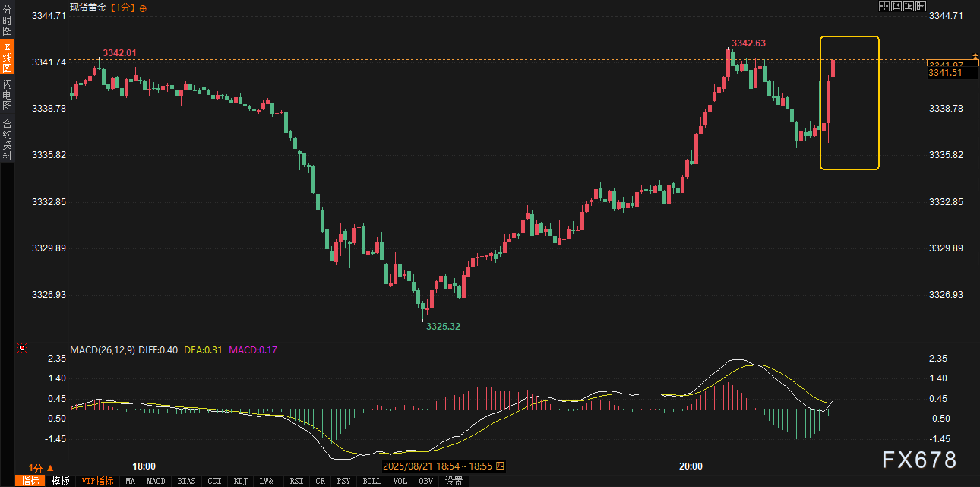Screen dimensions: 980x487
Task: Enable the KDJ indicator
Action: pyautogui.click(x=240, y=481)
